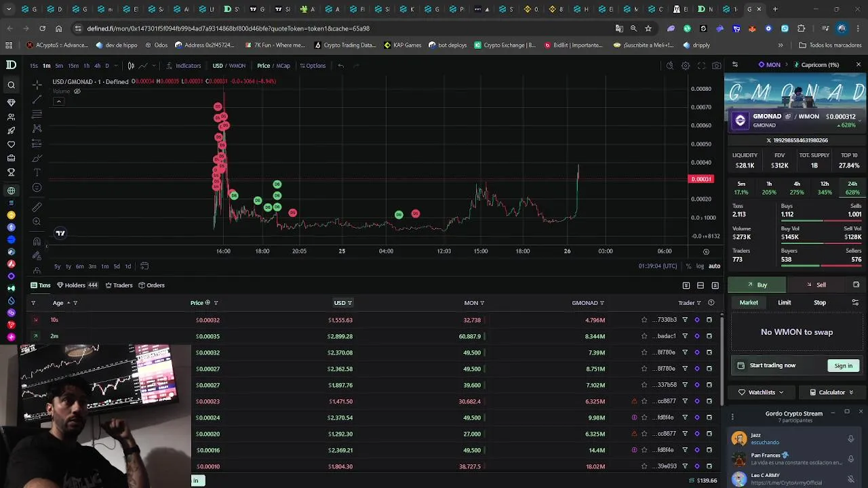Switch to Holders tab

(x=77, y=285)
